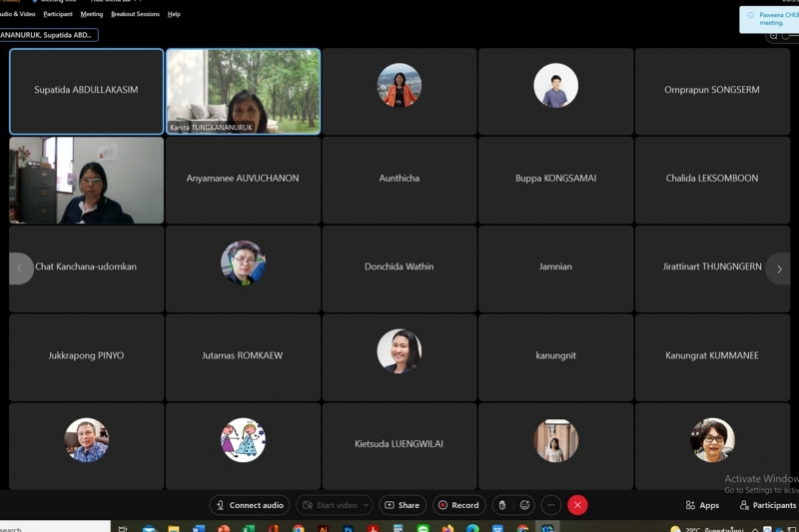Image resolution: width=799 pixels, height=532 pixels.
Task: Open the Apps panel
Action: (x=702, y=505)
